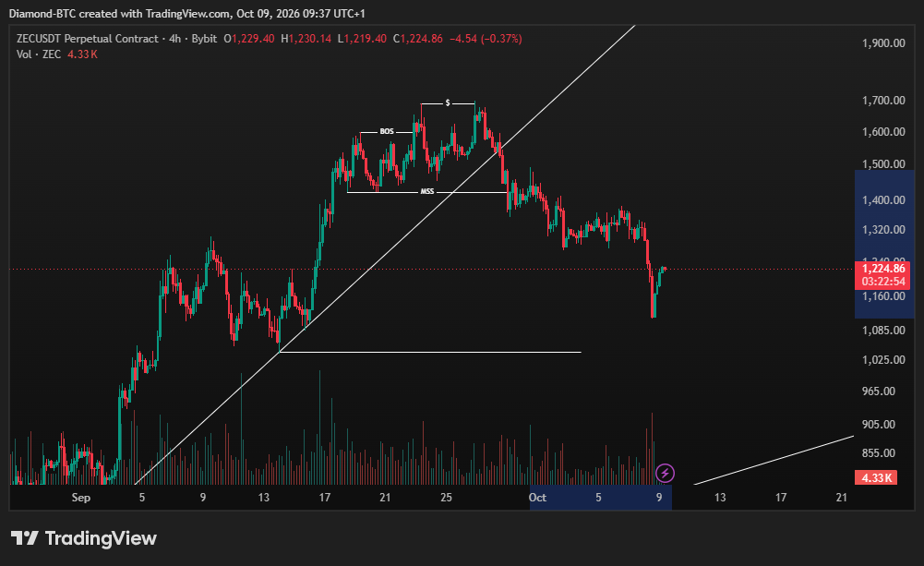Click the 905.00 price axis label
Viewport: 924px width, 566px height.
click(x=878, y=425)
